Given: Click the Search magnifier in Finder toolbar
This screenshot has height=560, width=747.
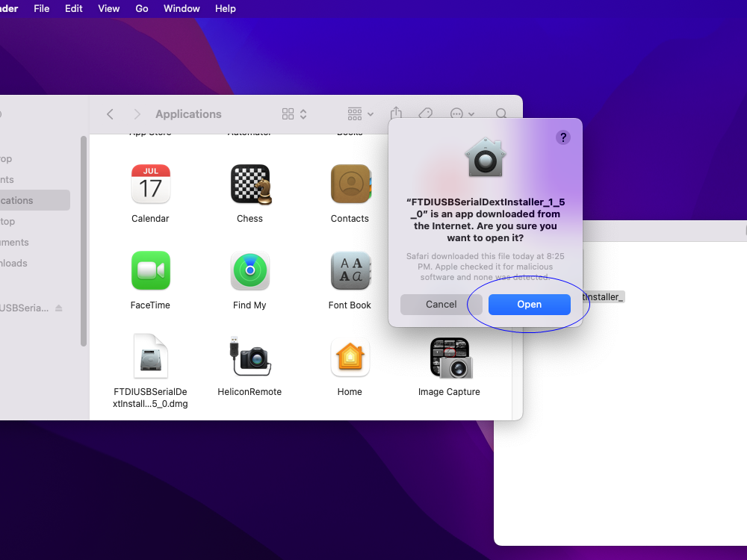Looking at the screenshot, I should click(x=501, y=113).
